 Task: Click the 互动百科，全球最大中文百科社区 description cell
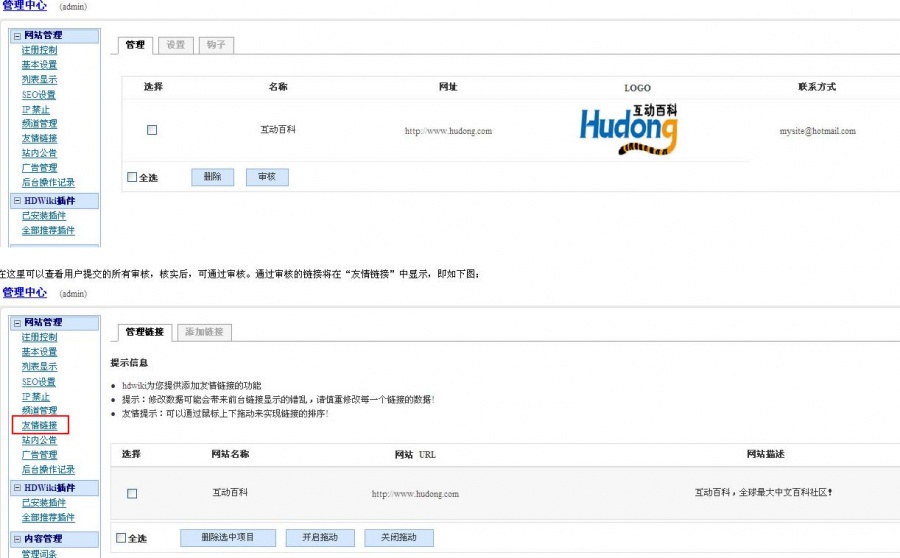[763, 493]
